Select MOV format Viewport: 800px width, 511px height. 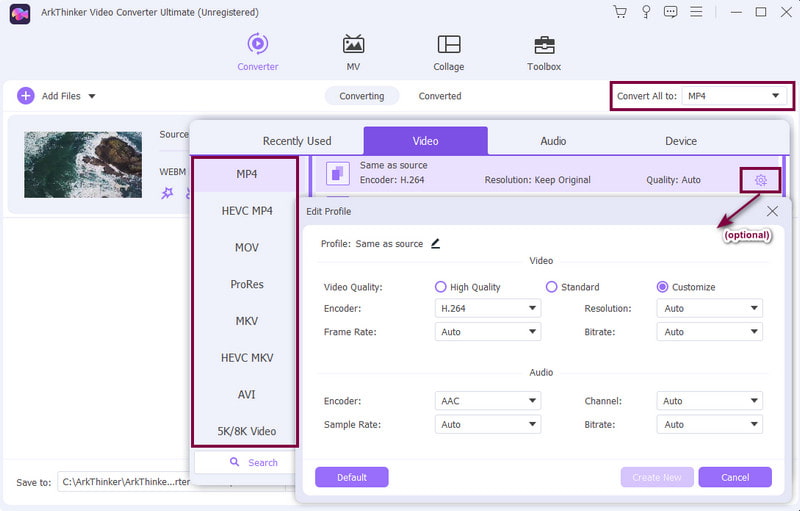click(247, 247)
